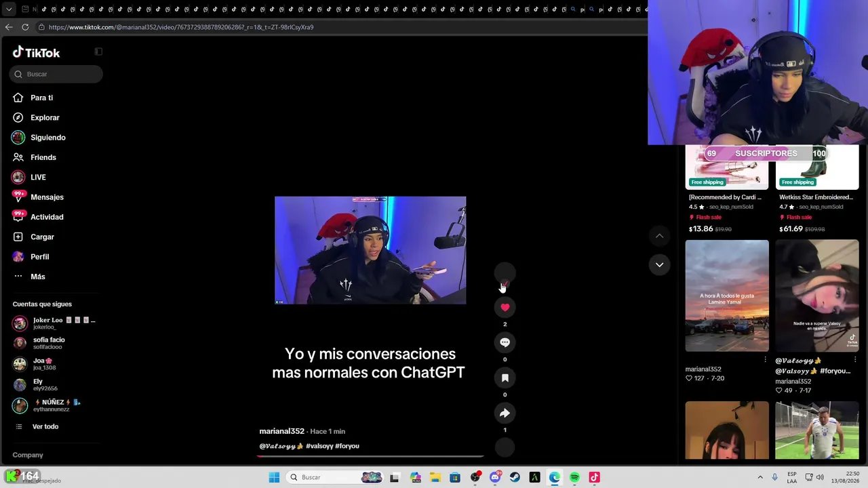The height and width of the screenshot is (488, 868).
Task: Save the video with the bookmark button
Action: [505, 378]
